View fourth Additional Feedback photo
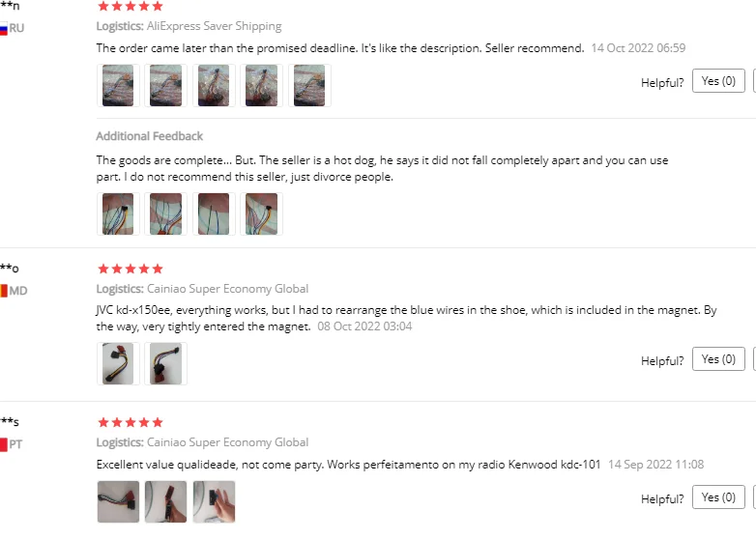 [x=261, y=213]
